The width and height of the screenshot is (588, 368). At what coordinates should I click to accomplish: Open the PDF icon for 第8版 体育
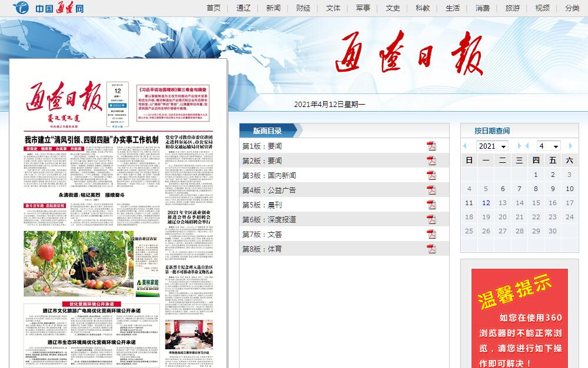(431, 249)
